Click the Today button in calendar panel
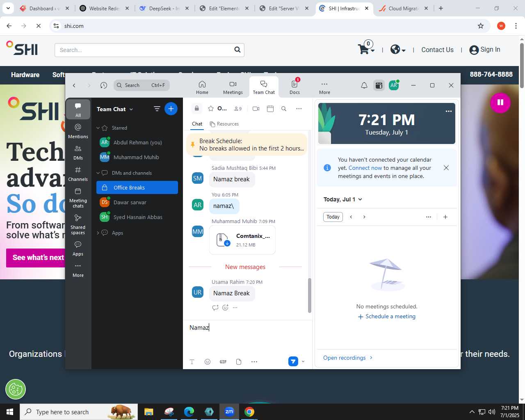Viewport: 525px width, 420px height. point(333,217)
